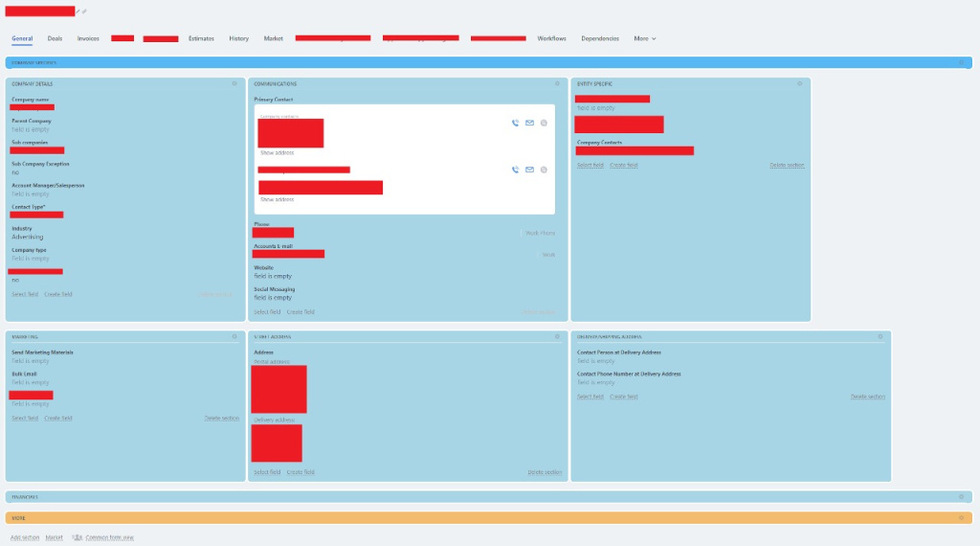Click email envelope icon for second contact
The image size is (980, 546).
click(529, 170)
